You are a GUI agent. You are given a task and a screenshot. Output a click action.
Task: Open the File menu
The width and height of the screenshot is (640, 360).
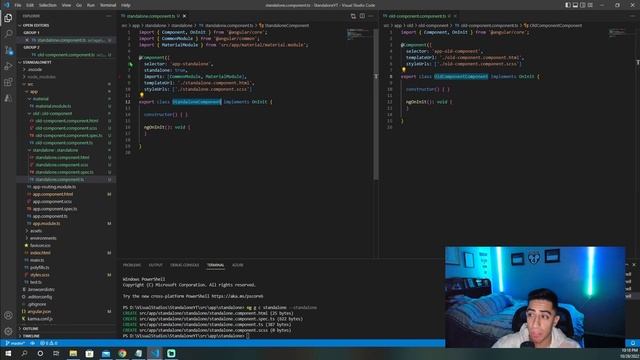(18, 5)
